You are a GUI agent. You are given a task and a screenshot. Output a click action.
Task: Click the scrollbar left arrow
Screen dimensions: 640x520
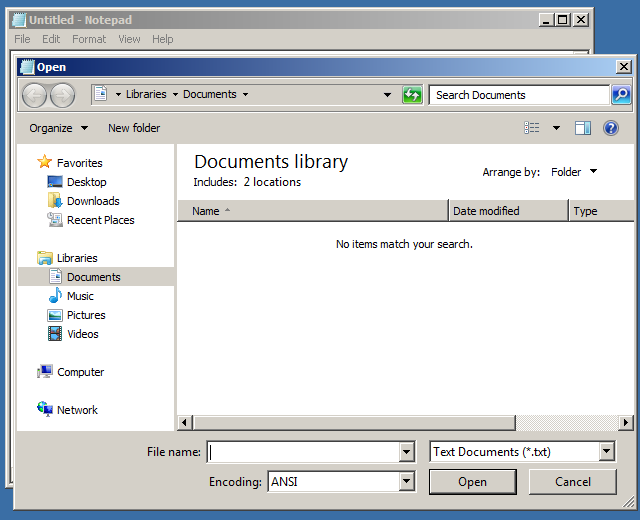(185, 422)
